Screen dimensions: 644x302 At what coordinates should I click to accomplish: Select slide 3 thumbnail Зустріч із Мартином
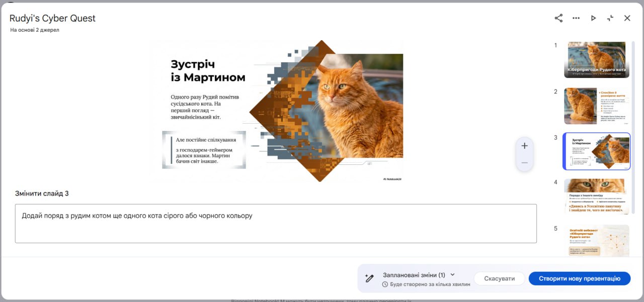[596, 151]
